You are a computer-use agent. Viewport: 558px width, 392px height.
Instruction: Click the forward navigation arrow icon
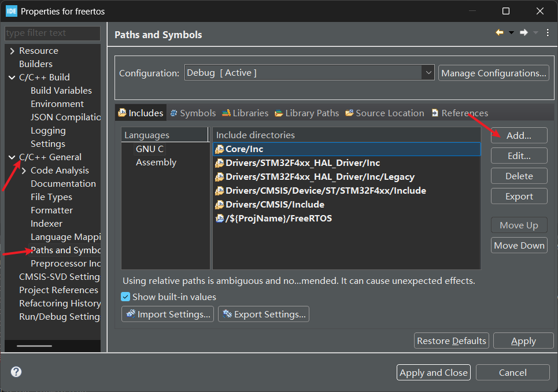tap(523, 33)
